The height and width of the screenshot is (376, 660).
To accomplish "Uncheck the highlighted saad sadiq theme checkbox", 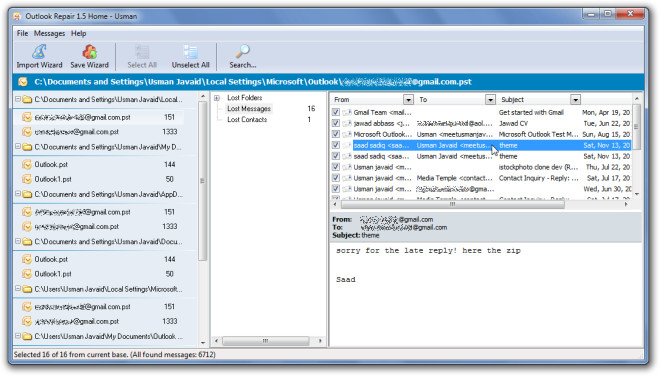I will (335, 145).
